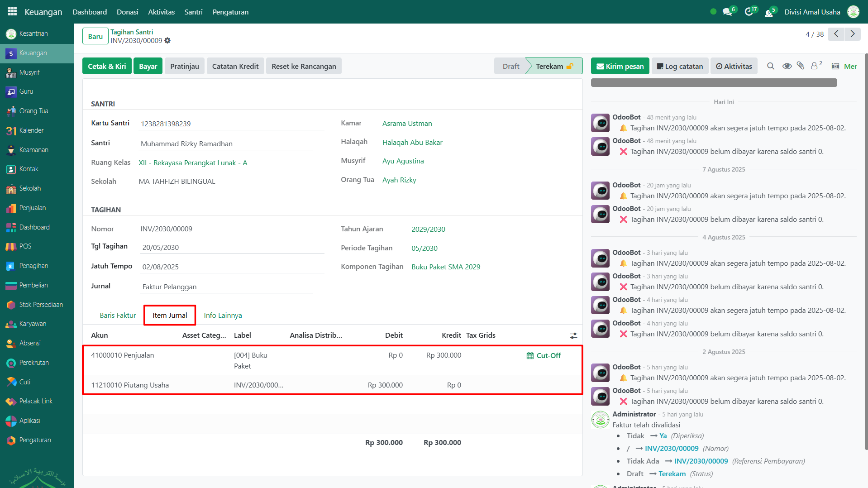
Task: Open the attachments paperclip icon
Action: coord(801,66)
